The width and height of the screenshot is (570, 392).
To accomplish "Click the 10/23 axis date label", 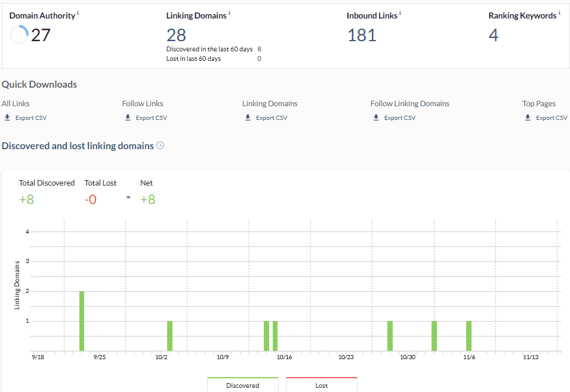I will [x=346, y=357].
